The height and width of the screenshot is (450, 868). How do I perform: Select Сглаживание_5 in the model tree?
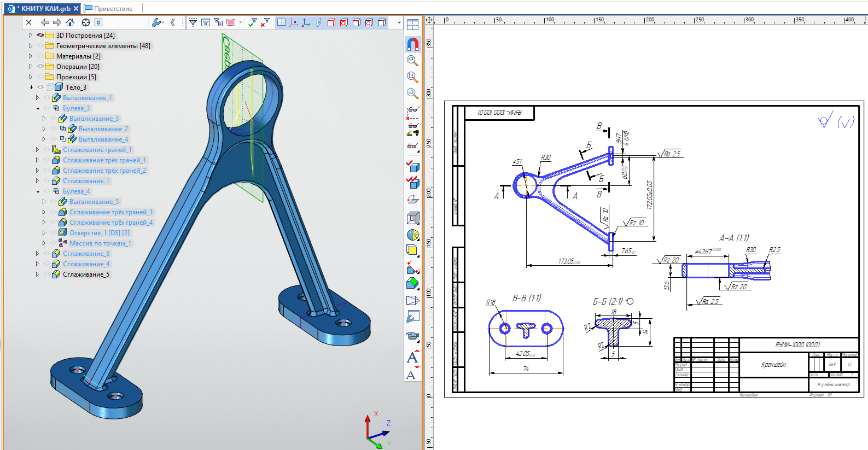coord(86,274)
